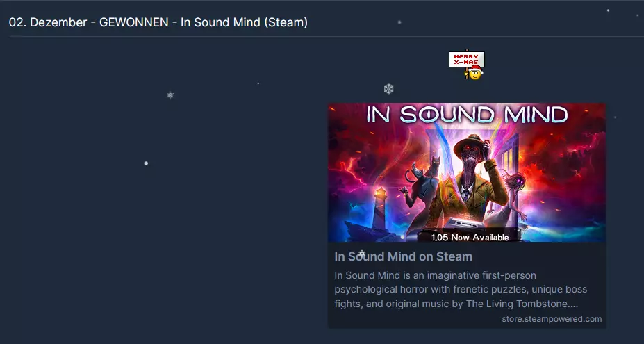Click the white snow dot left of the banner
Screen dimensions: 644x344
(146, 163)
